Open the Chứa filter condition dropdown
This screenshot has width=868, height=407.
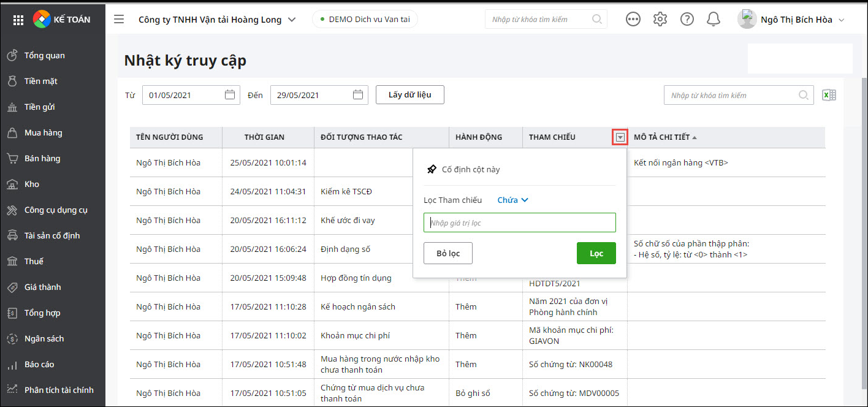(512, 200)
